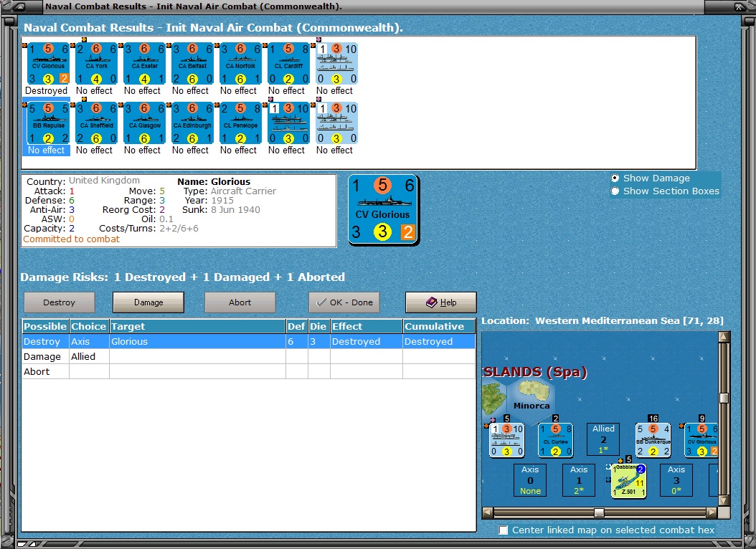The image size is (756, 549).
Task: Click the Damage button
Action: coord(148,302)
